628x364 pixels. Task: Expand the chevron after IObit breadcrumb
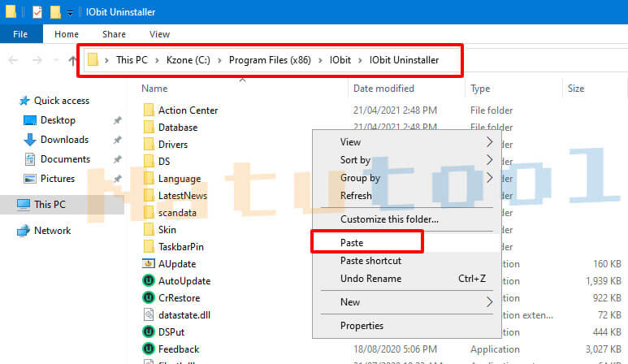coord(360,60)
